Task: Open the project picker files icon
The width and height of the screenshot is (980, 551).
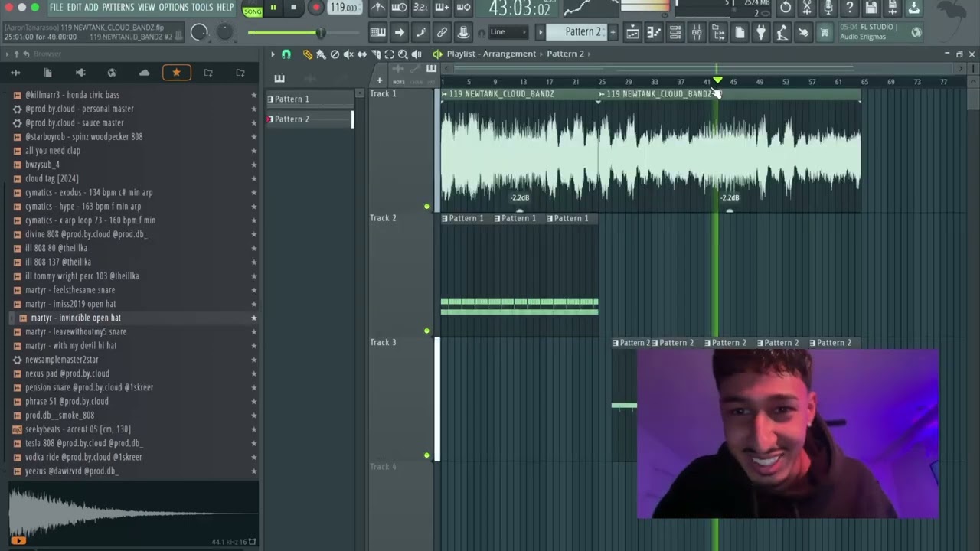Action: click(740, 32)
